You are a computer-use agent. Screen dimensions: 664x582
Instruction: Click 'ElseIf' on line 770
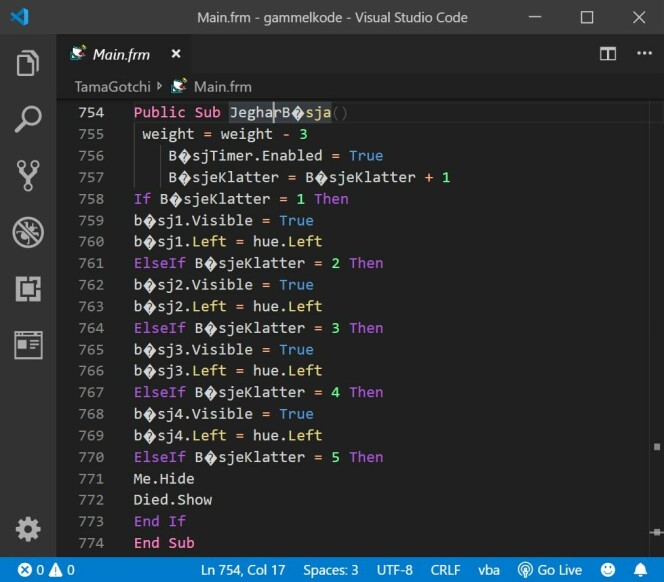tap(159, 457)
